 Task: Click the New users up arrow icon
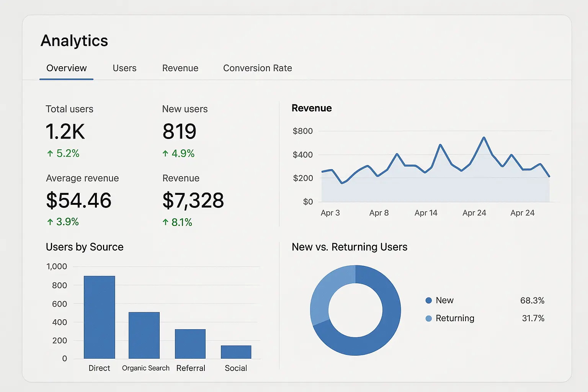click(x=165, y=154)
